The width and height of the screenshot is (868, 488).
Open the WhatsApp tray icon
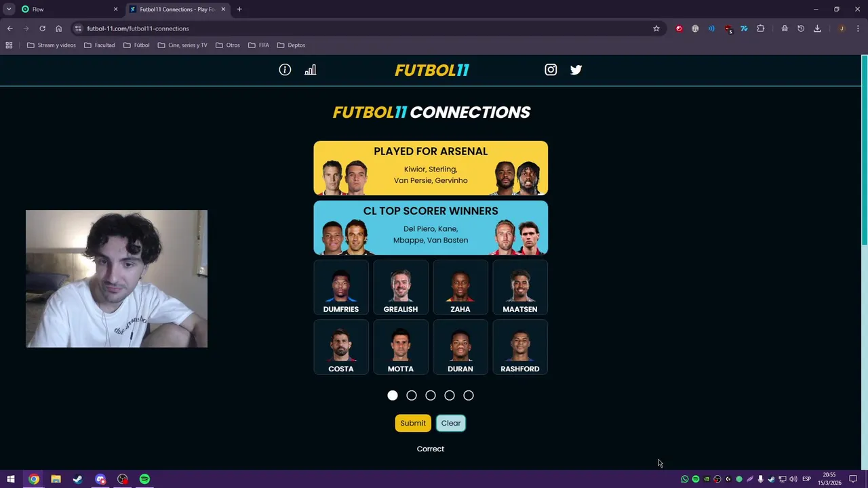(684, 479)
